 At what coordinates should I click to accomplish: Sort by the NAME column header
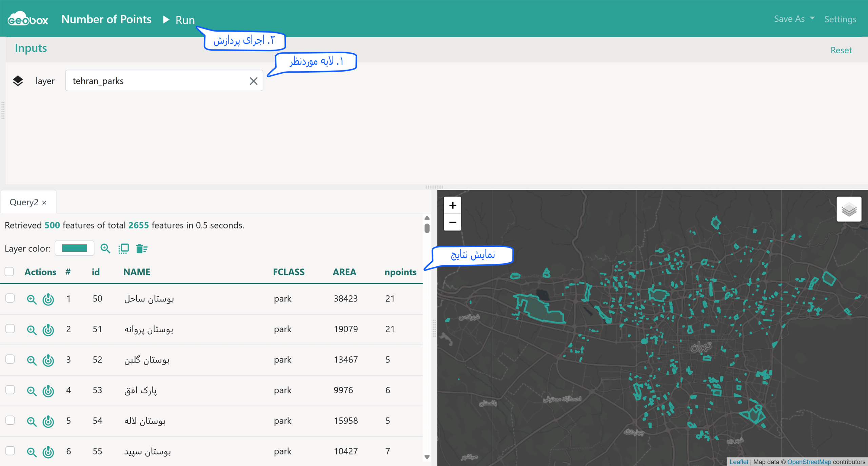[137, 272]
